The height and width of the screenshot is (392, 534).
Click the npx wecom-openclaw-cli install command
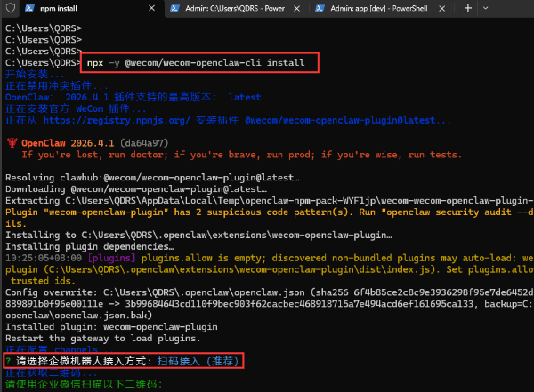(x=196, y=63)
